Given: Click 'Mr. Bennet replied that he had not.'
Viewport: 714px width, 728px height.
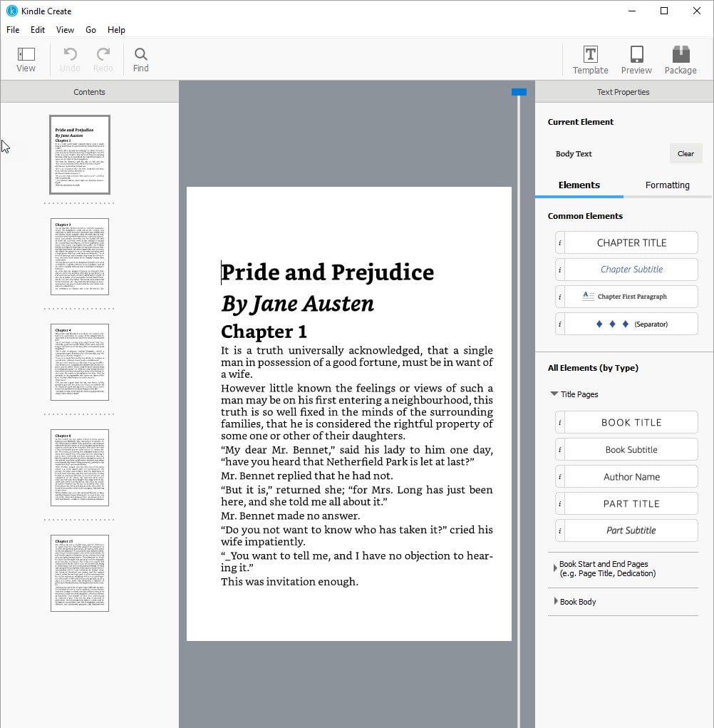Looking at the screenshot, I should (x=306, y=476).
